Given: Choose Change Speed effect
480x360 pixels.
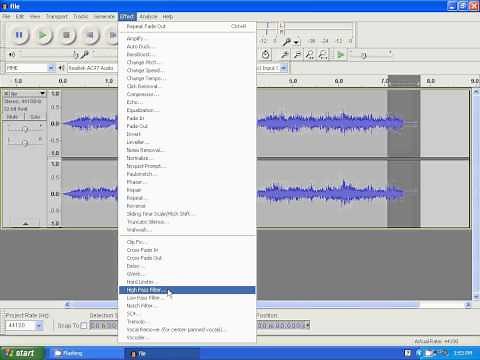Looking at the screenshot, I should [187, 70].
